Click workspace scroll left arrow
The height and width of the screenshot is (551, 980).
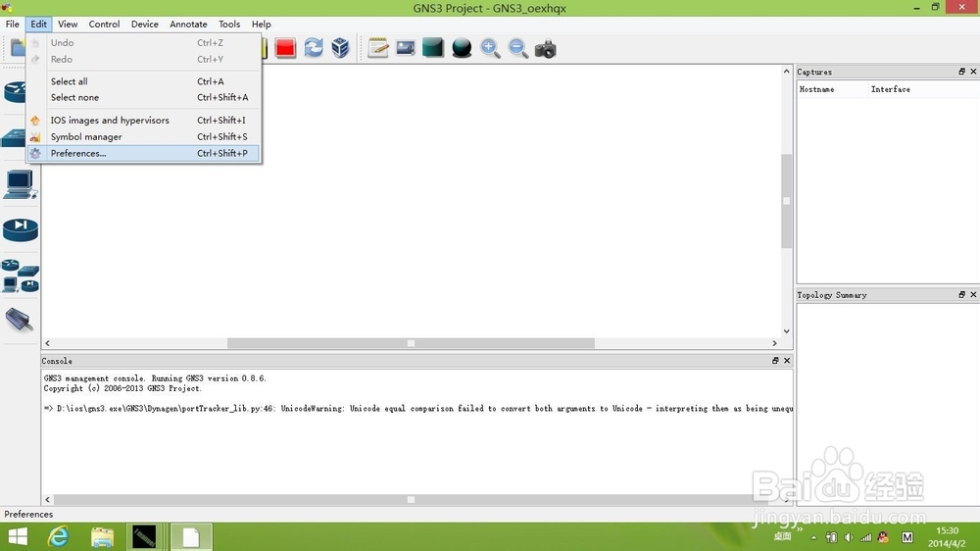[x=47, y=343]
